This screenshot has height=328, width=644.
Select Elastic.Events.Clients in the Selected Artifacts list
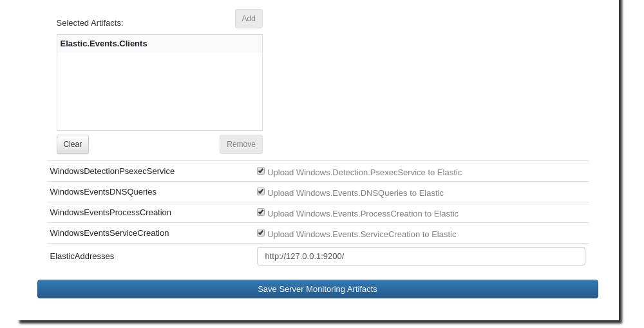(x=104, y=44)
